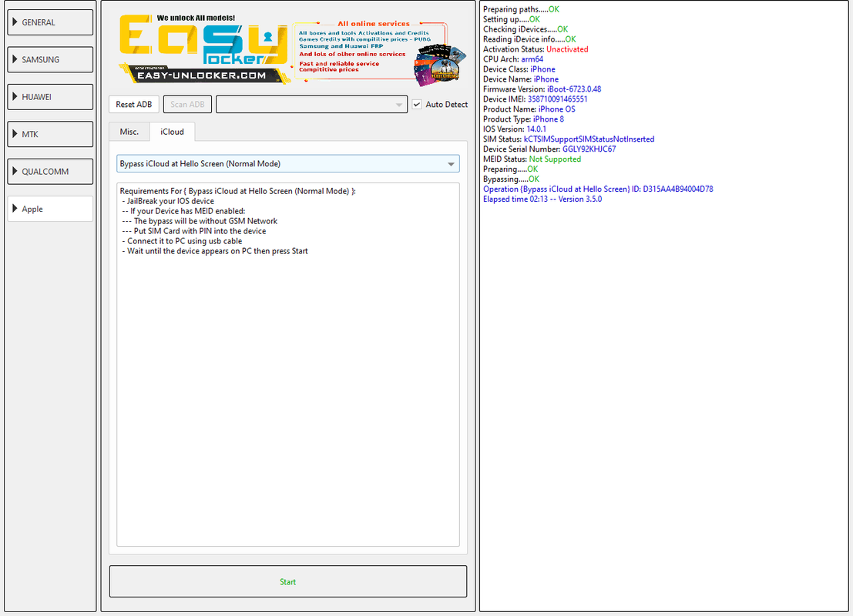Click the Setting up.....OK log line
Viewport: 853px width, 616px height.
click(512, 19)
